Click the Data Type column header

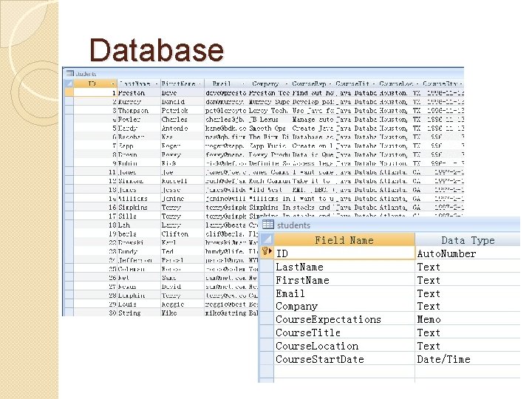pyautogui.click(x=468, y=240)
